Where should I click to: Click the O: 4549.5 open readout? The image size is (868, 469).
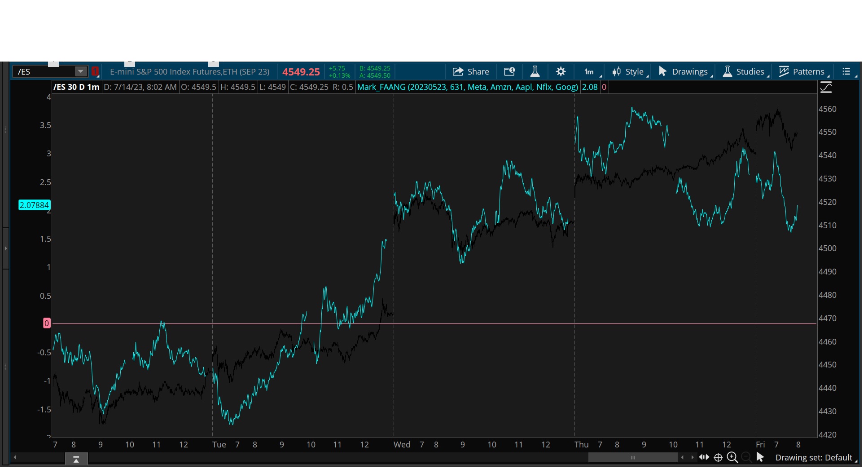coord(198,87)
